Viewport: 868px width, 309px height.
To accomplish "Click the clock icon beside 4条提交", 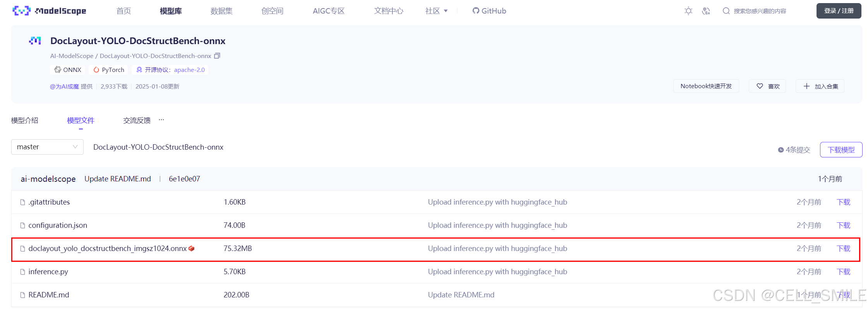I will click(781, 150).
